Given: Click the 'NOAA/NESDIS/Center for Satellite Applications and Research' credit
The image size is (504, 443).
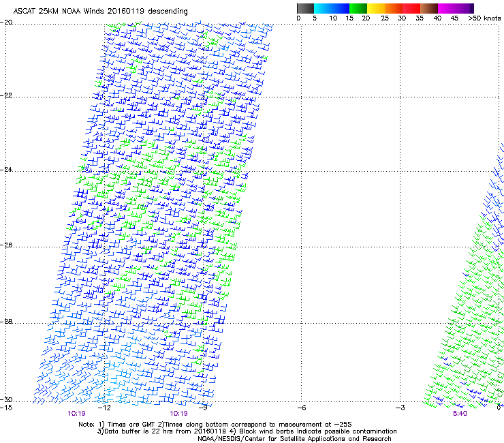Looking at the screenshot, I should coord(294,439).
